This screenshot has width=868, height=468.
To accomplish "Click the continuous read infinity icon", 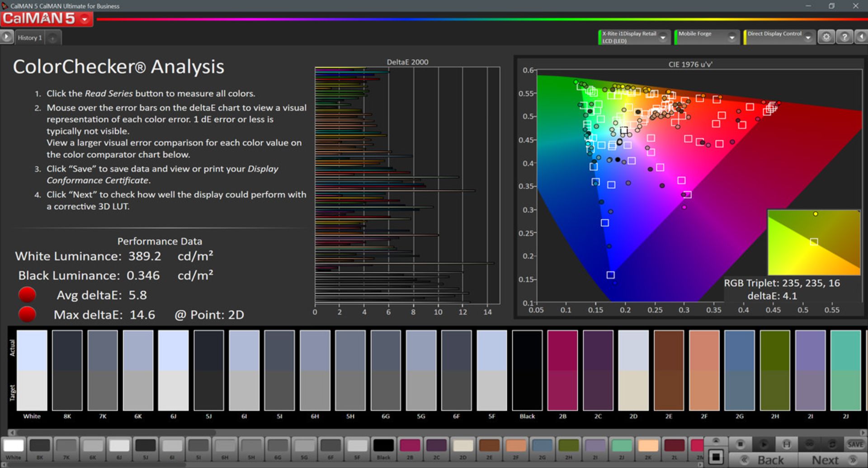I will 809,444.
